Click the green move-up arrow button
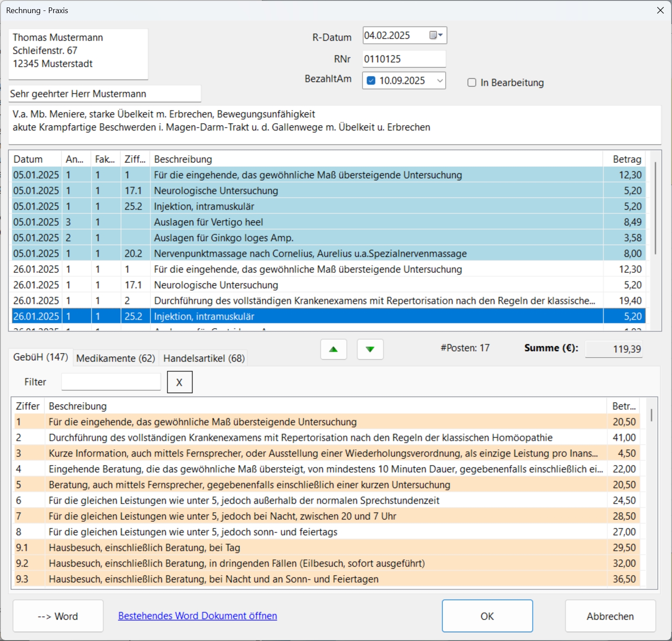This screenshot has height=641, width=672. point(333,349)
